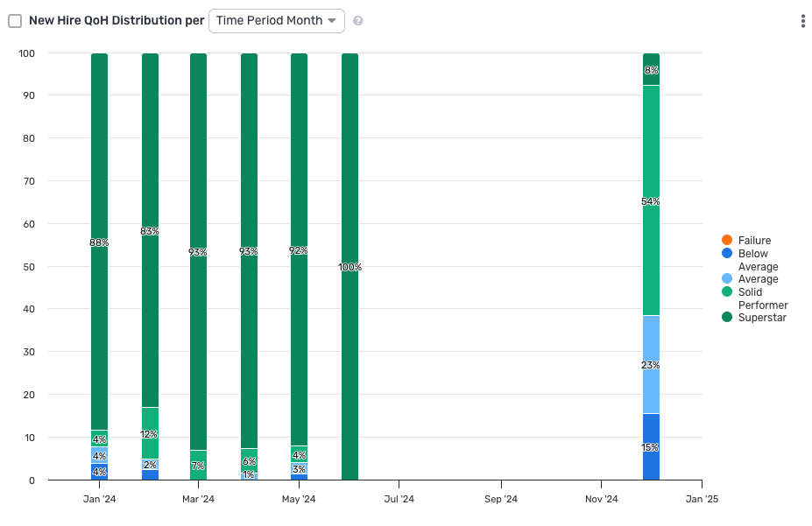Tick the checkbox beside the chart title

(x=15, y=21)
